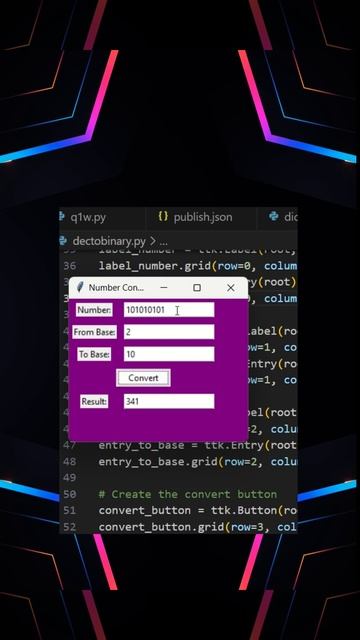Click line number 36 in the editor gutter

coord(69,266)
